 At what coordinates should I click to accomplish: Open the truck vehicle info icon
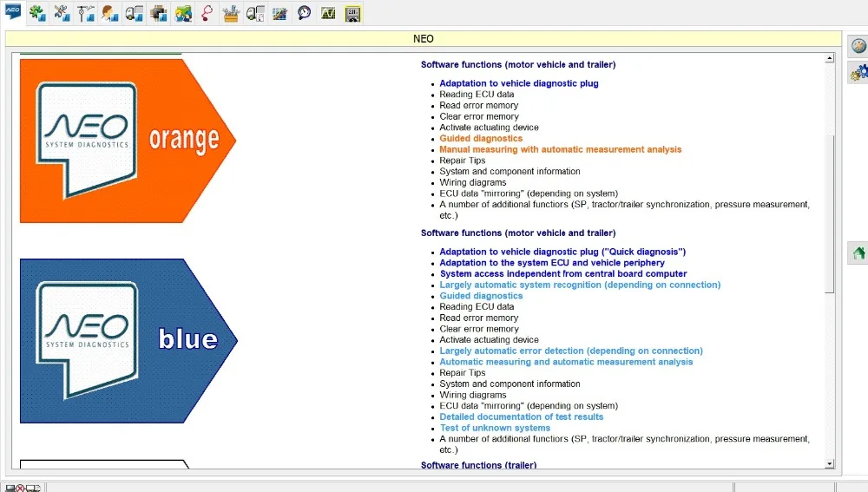pyautogui.click(x=135, y=13)
